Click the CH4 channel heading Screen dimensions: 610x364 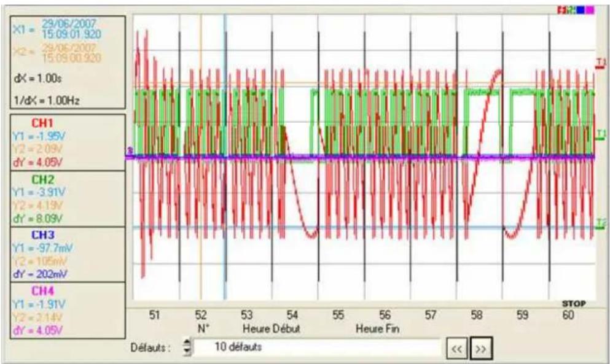pos(42,292)
